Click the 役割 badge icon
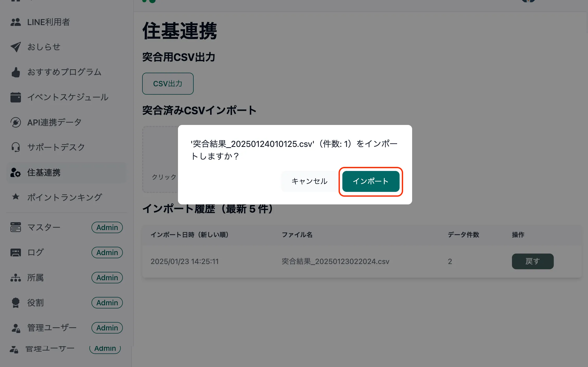The width and height of the screenshot is (588, 367). coord(15,303)
